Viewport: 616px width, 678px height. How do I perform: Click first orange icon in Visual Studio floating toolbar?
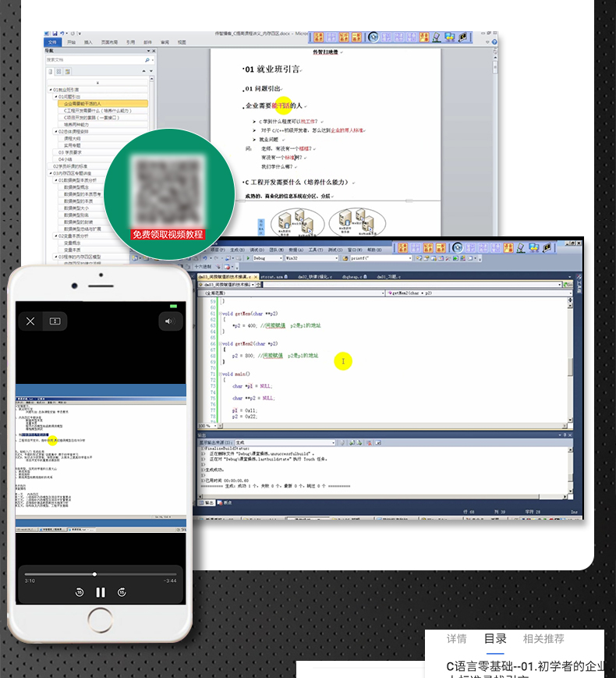403,248
